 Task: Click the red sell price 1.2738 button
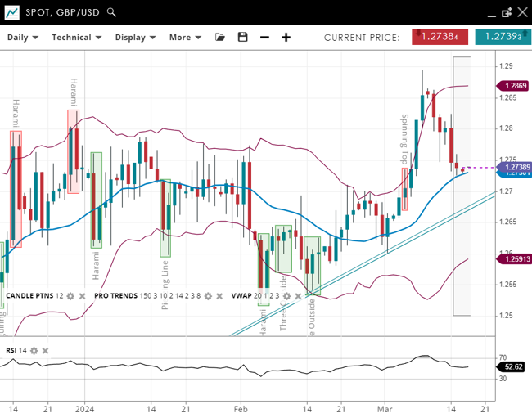click(x=440, y=37)
